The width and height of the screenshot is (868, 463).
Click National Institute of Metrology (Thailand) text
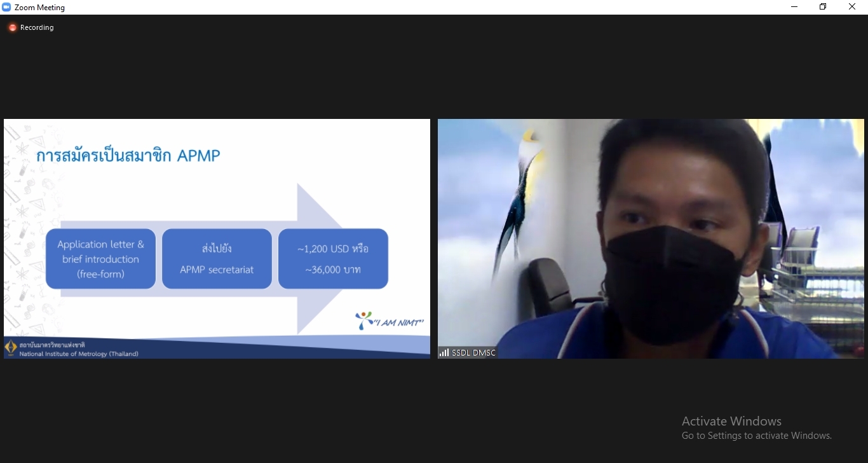click(x=79, y=354)
